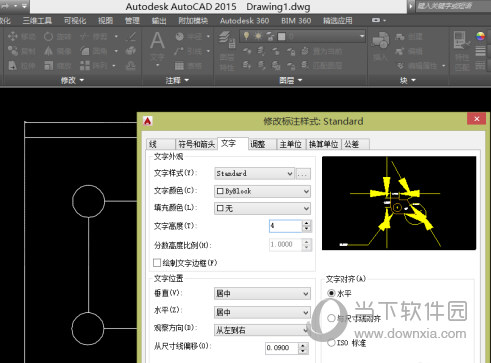Click the Erase icon in Modify panel
The width and height of the screenshot is (491, 363).
coord(131,36)
